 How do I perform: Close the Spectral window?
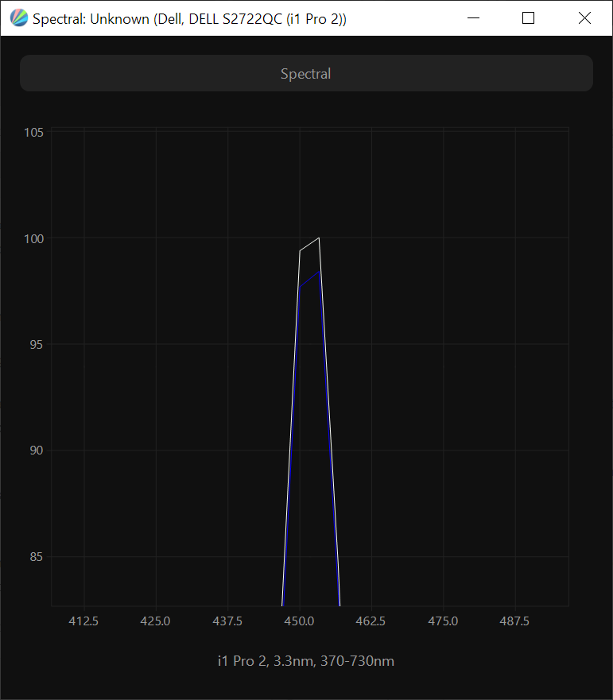point(584,18)
